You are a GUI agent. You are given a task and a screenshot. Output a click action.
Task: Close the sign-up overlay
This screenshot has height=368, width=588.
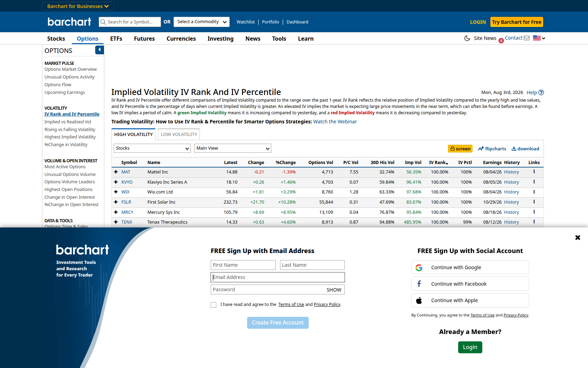coord(578,238)
